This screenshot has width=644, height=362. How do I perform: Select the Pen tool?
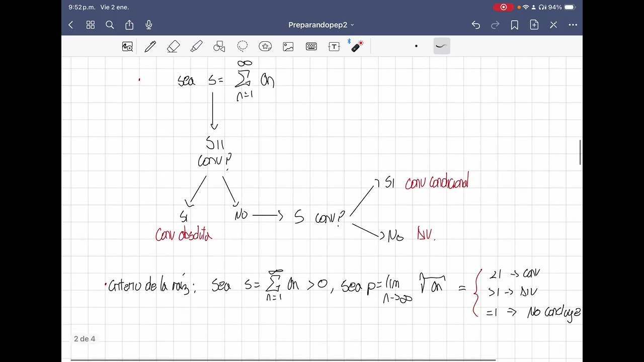click(x=150, y=47)
